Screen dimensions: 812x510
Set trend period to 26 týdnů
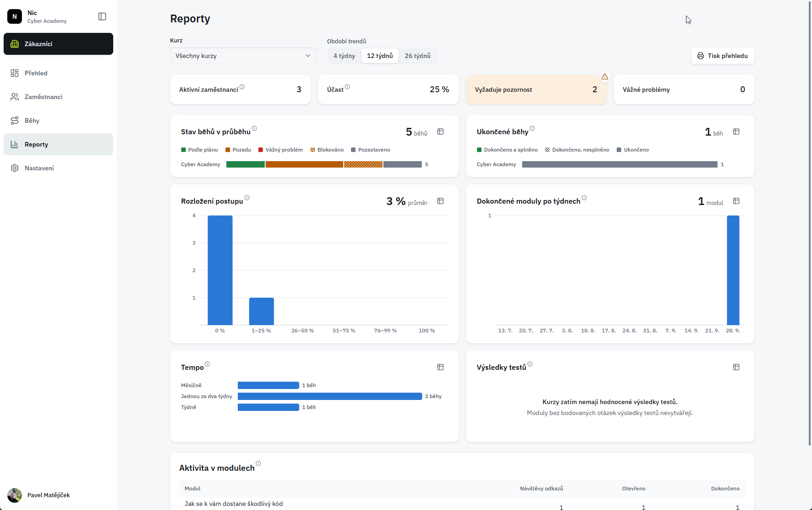point(418,56)
